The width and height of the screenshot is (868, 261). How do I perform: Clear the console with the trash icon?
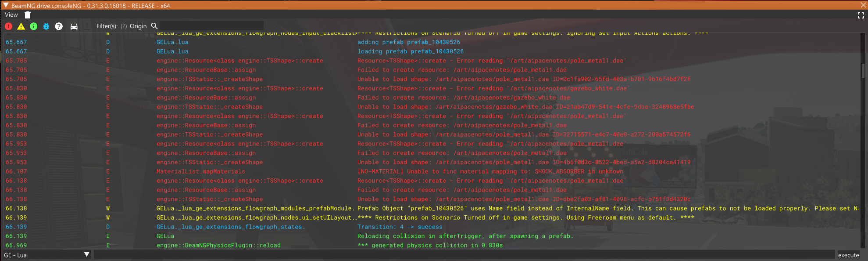click(27, 15)
